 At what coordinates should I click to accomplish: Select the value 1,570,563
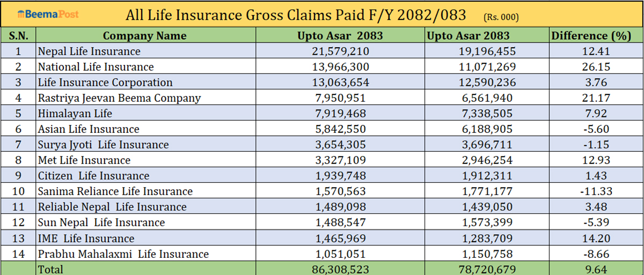tap(340, 191)
